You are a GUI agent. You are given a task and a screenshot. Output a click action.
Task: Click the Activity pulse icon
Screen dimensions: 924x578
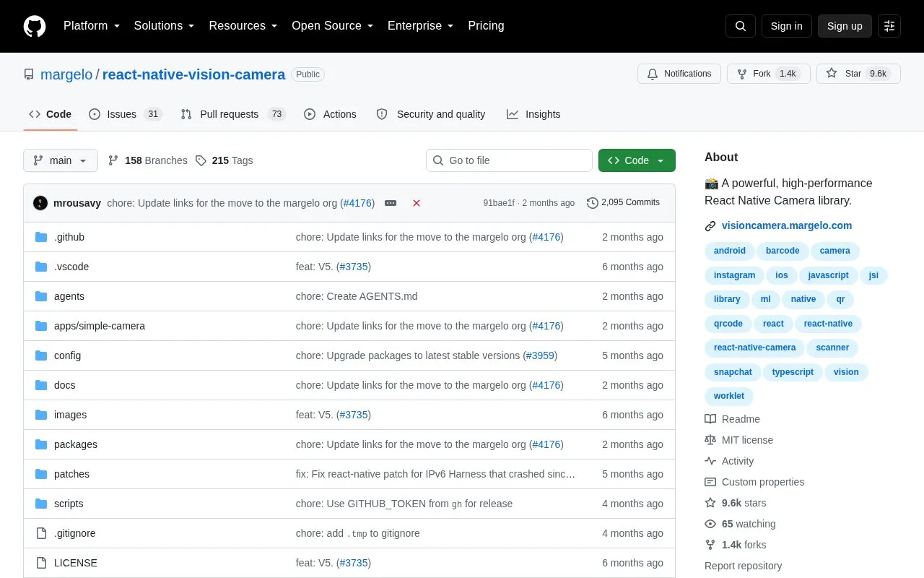click(710, 461)
